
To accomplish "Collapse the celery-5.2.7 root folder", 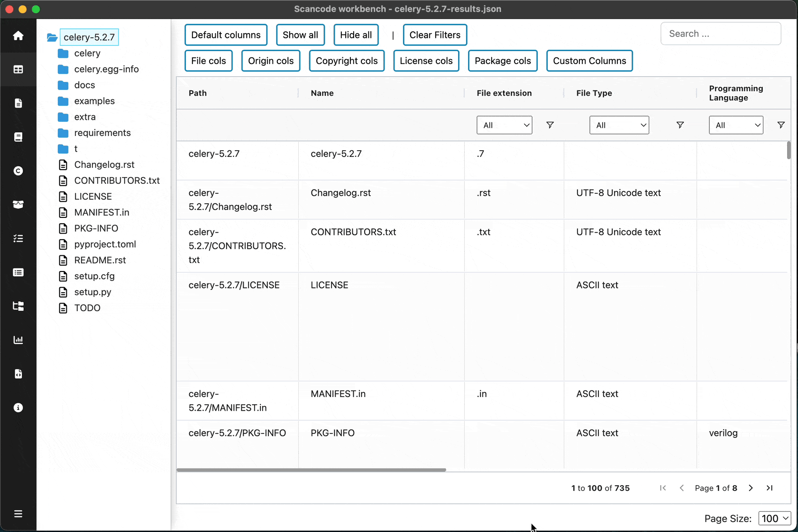I will (52, 37).
